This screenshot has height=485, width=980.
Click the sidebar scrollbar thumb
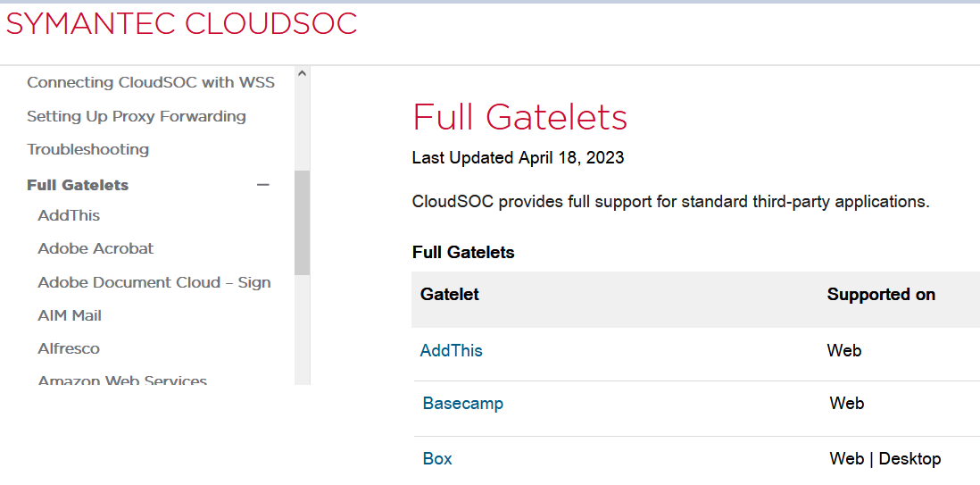(x=302, y=222)
